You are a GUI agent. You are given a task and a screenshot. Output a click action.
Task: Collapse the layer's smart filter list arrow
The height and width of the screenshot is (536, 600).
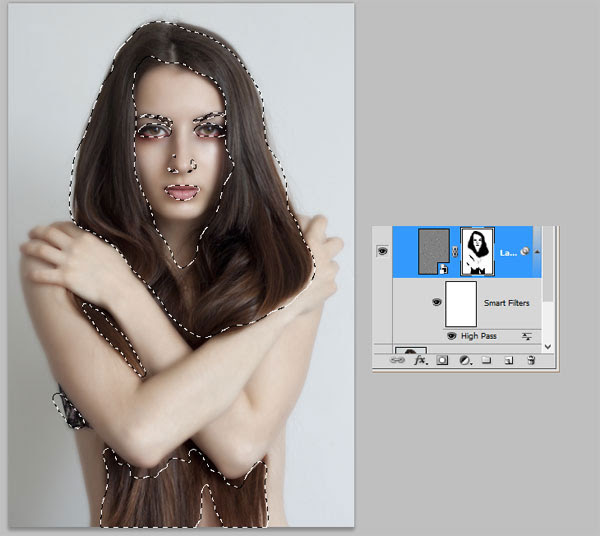click(x=537, y=252)
